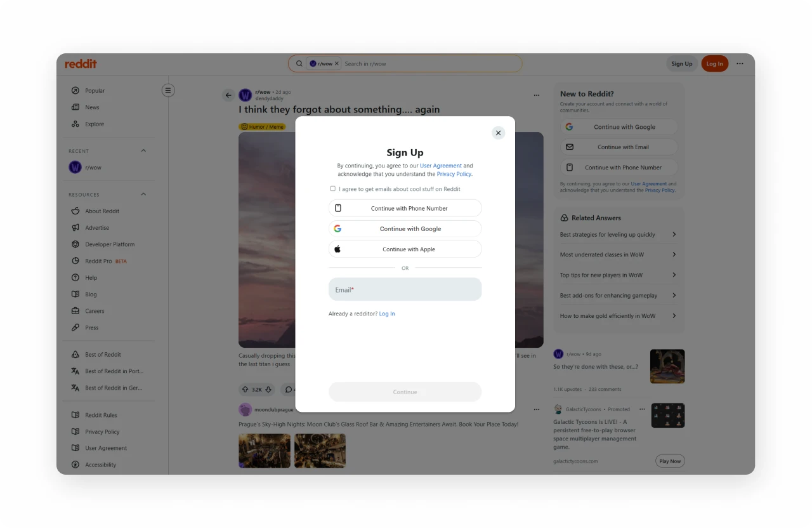Click the Accessibility icon
Image resolution: width=812 pixels, height=528 pixels.
pos(75,465)
